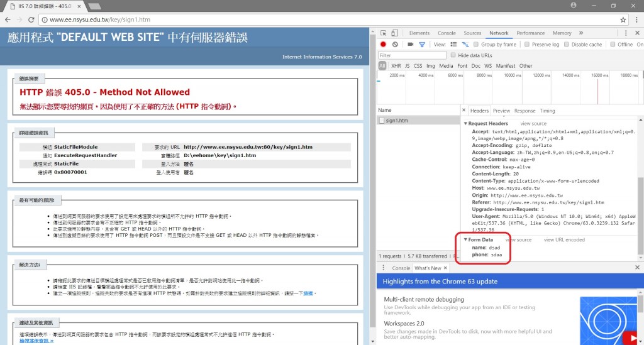Open a new browser tab

95,6
